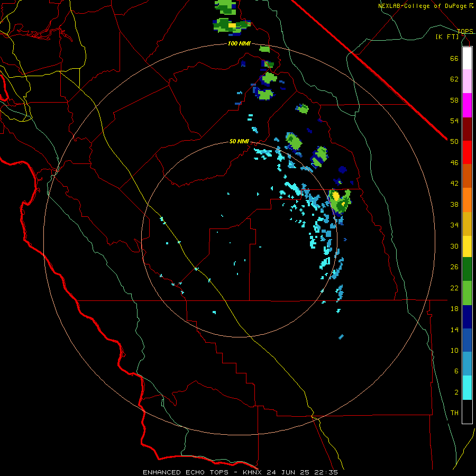The image size is (476, 476).
Task: Click the "34" scale label
Action: (454, 225)
